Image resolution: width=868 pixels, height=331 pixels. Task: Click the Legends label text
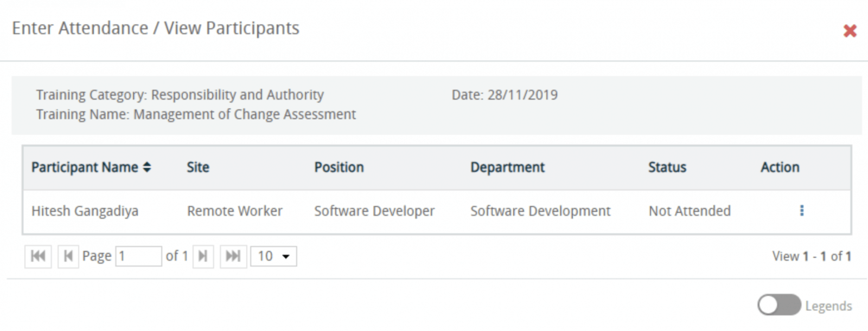[x=828, y=306]
